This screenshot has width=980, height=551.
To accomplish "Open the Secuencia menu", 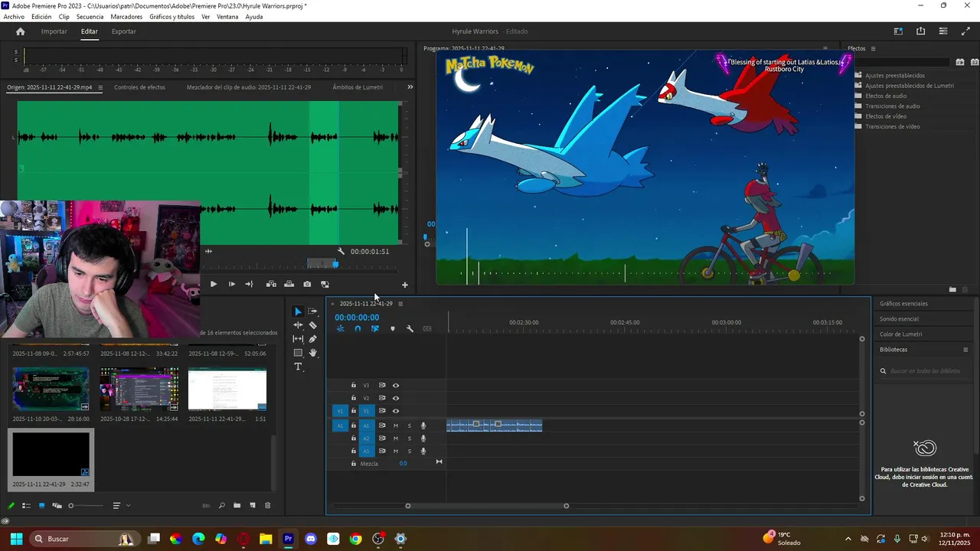I will tap(90, 17).
